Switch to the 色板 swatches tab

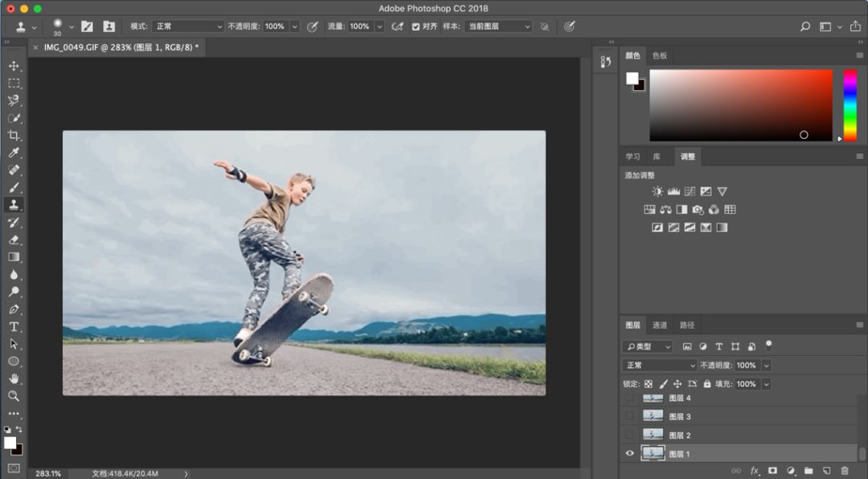(x=659, y=55)
